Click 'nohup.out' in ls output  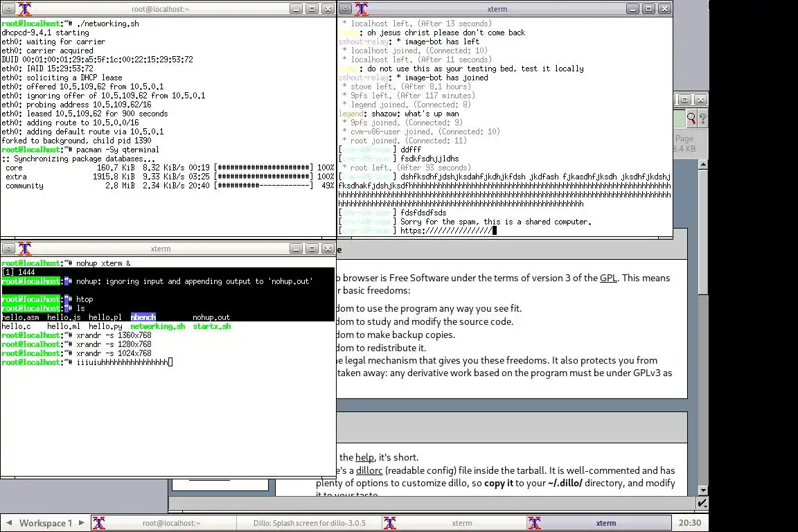[x=211, y=317]
